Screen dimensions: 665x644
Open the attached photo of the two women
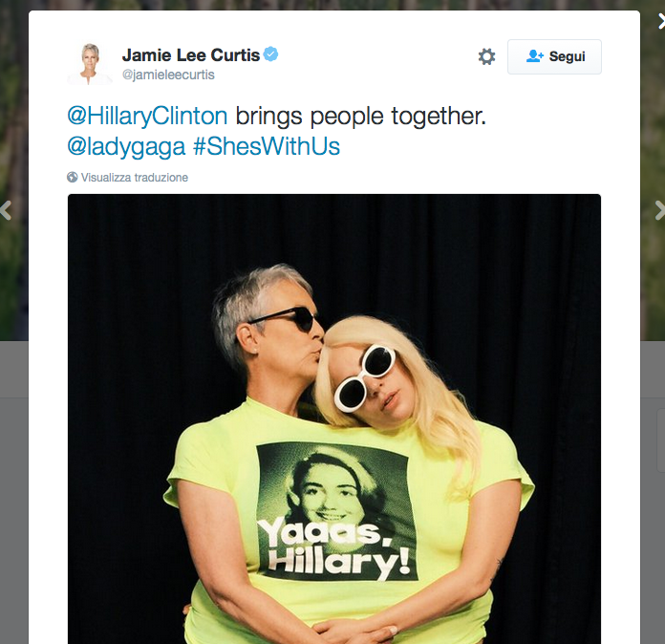click(334, 419)
